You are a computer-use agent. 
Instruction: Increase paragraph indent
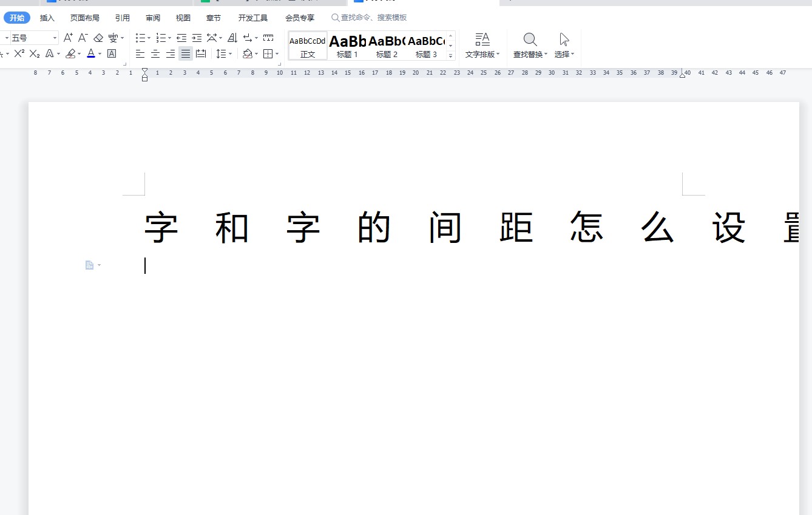point(197,38)
